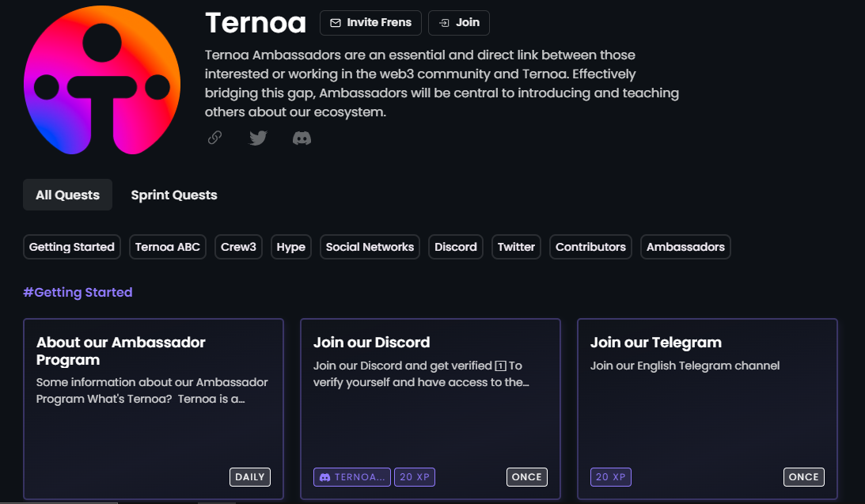
Task: Click the envelope icon on Invite Frens
Action: [336, 23]
